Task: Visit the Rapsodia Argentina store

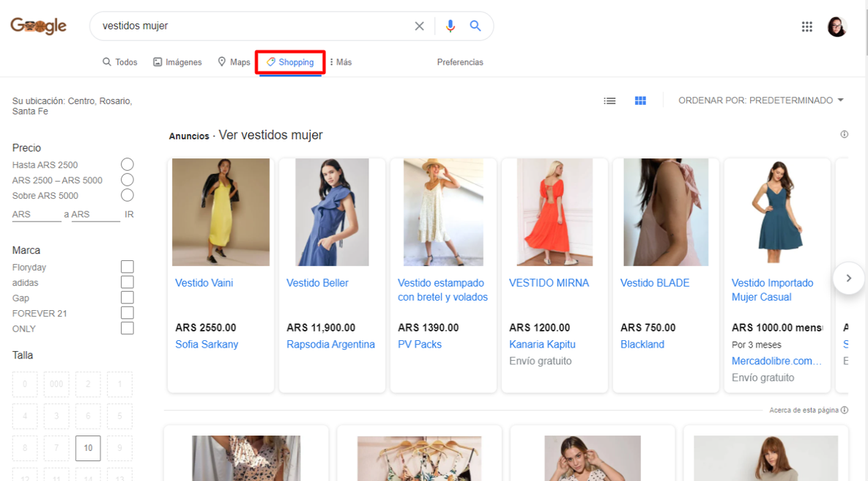Action: click(330, 344)
